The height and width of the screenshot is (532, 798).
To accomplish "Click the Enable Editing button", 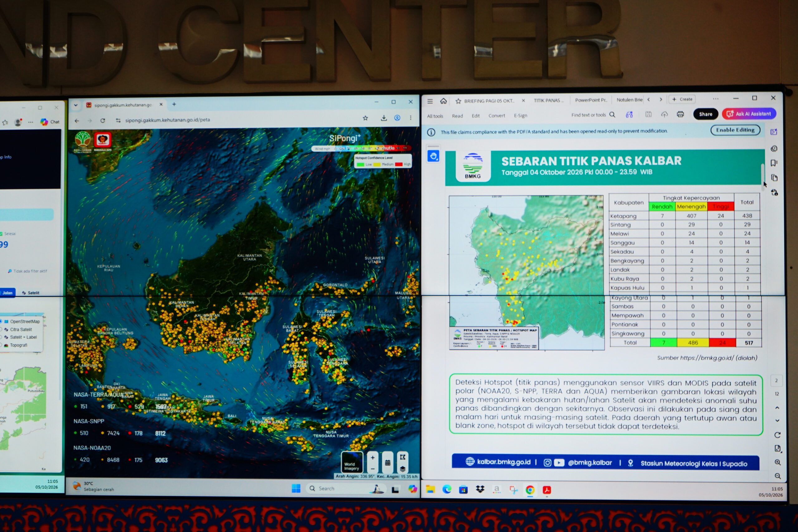I will (735, 130).
